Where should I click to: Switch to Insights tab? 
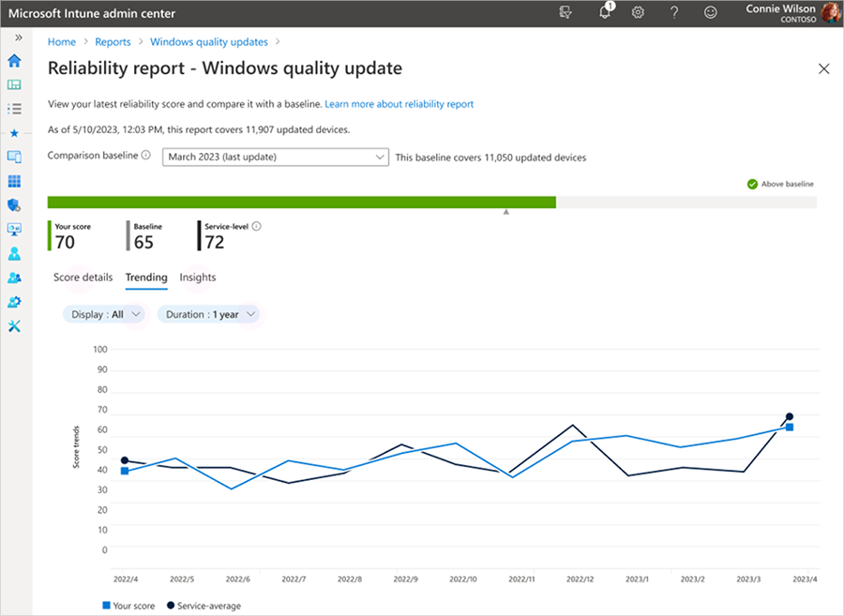point(198,278)
